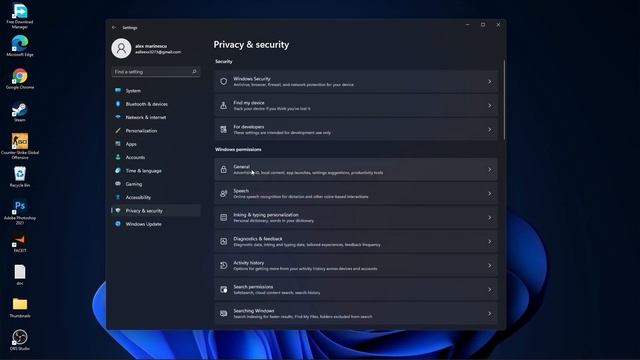Viewport: 640px width, 360px height.
Task: Expand Search permissions chevron arrow
Action: [x=489, y=290]
